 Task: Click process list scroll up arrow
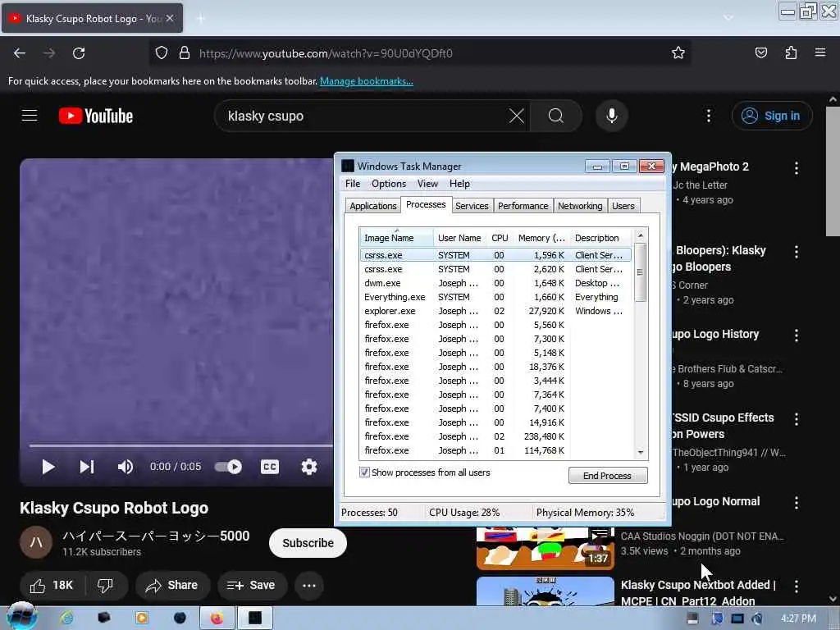(641, 235)
